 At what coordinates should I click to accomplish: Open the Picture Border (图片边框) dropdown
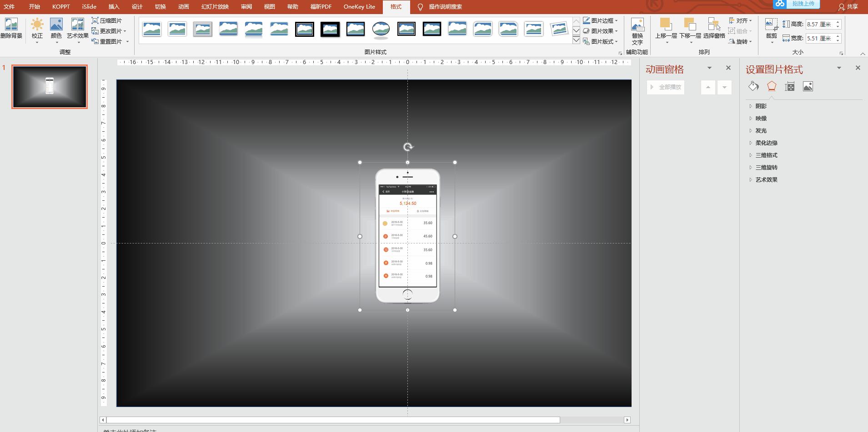click(601, 20)
